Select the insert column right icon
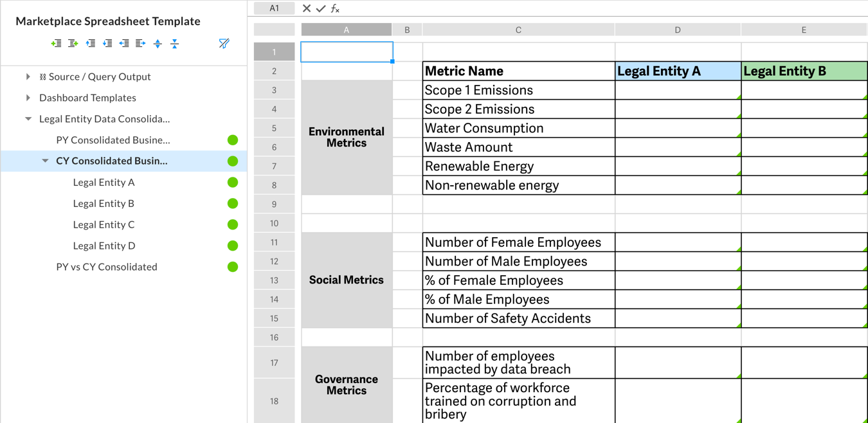The image size is (868, 423). 73,43
